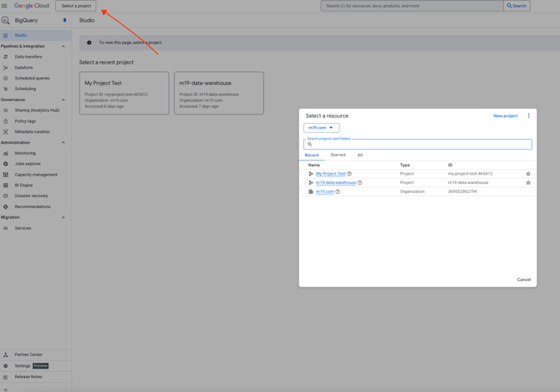This screenshot has height=392, width=560.
Task: Click New project in the dialog
Action: 506,116
